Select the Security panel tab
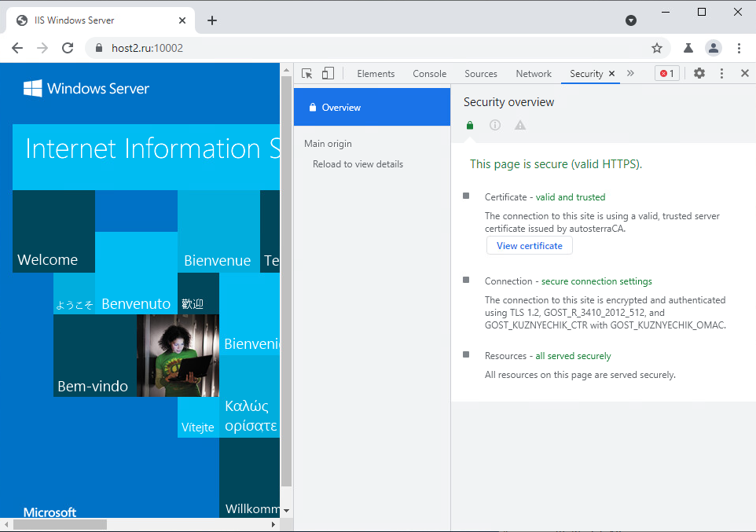Screen dimensions: 756x532 click(585, 74)
